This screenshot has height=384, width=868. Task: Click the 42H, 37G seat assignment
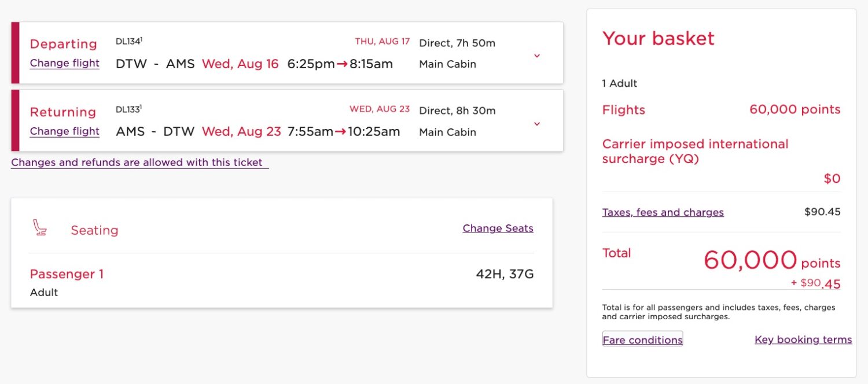point(505,274)
